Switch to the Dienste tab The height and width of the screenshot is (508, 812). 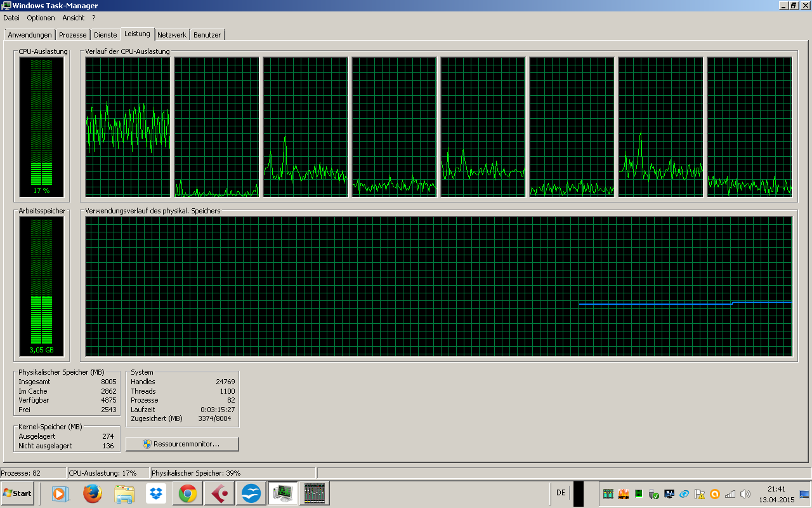(105, 35)
